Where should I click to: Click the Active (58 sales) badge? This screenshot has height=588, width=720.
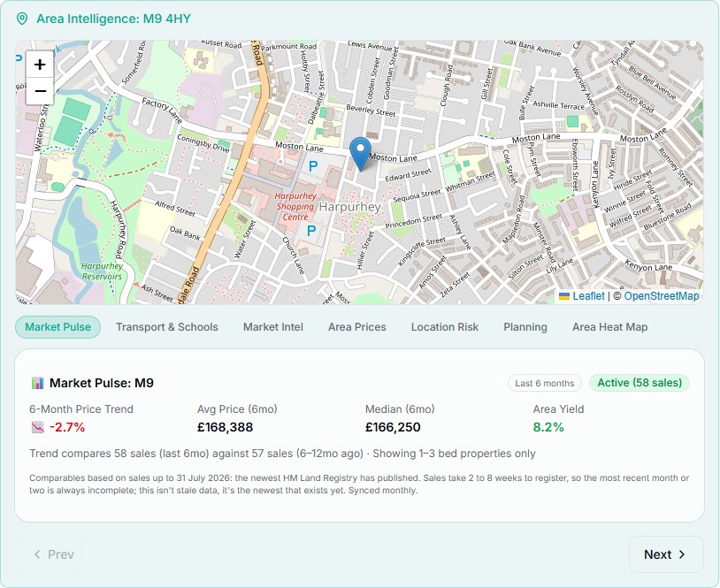[x=640, y=383]
